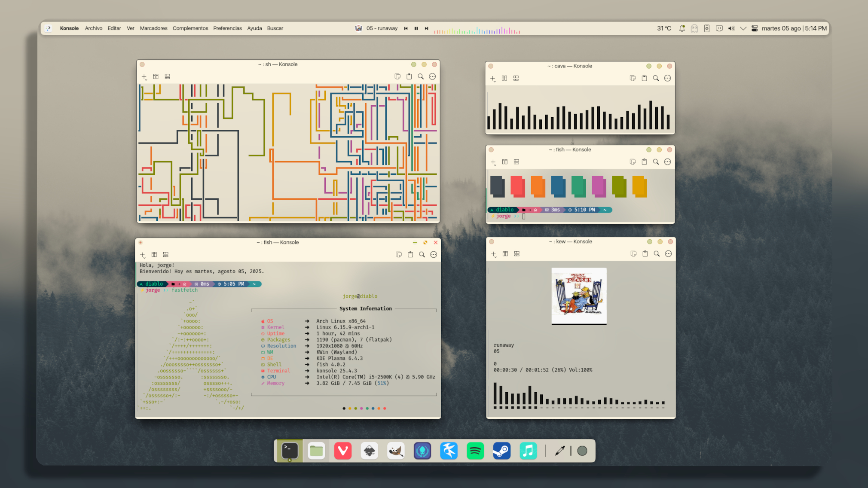The height and width of the screenshot is (488, 868).
Task: Split view left/right in kew Konsole window
Action: click(505, 254)
